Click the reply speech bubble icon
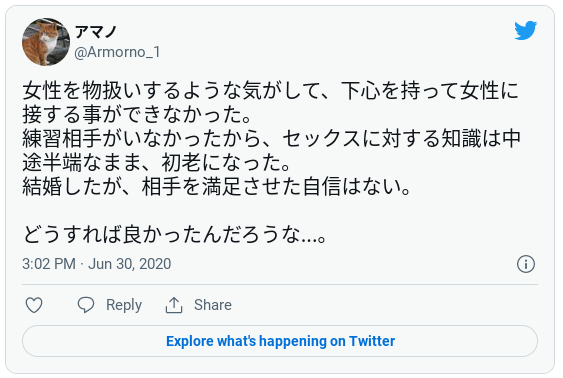The width and height of the screenshot is (563, 378). click(86, 305)
